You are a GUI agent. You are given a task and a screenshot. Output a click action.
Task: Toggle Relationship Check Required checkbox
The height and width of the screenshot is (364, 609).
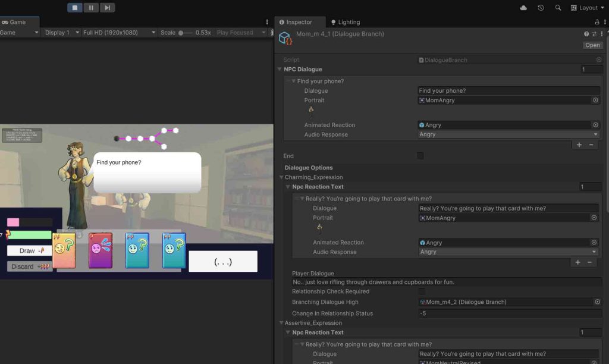422,291
